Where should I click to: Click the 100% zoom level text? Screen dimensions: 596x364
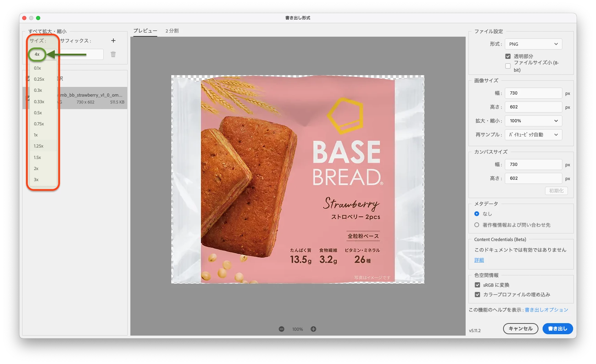click(x=297, y=329)
